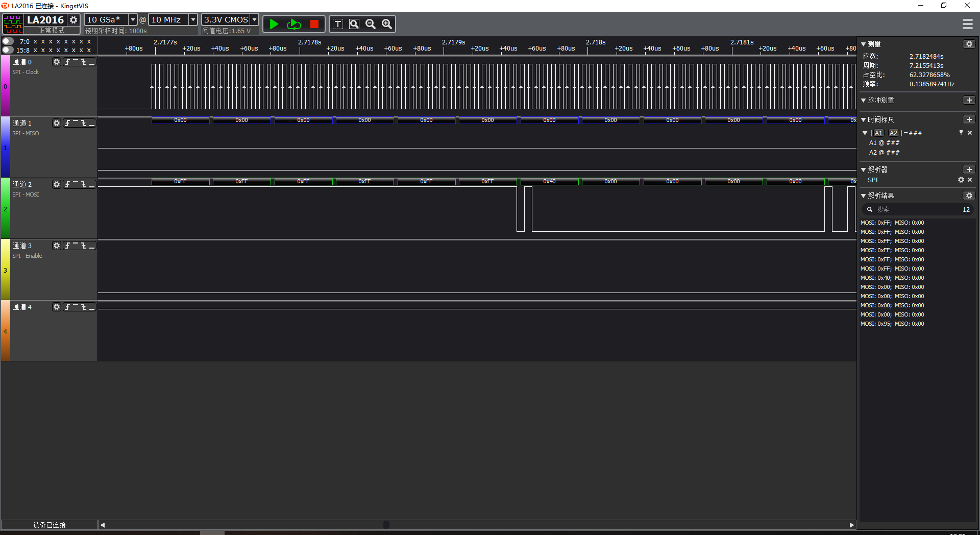Set falling edge trigger on channel 4

coord(84,307)
